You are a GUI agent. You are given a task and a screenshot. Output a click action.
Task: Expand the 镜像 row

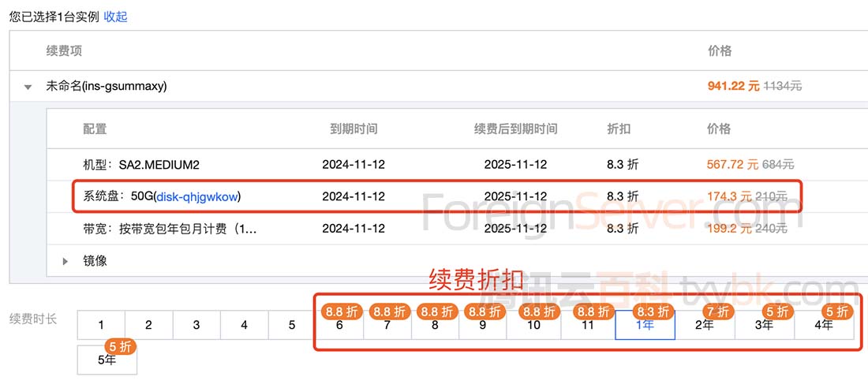[65, 261]
